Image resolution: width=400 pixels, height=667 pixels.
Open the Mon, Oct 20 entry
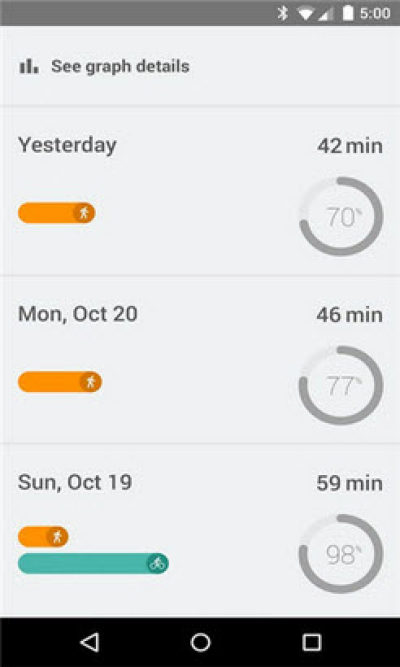point(200,360)
